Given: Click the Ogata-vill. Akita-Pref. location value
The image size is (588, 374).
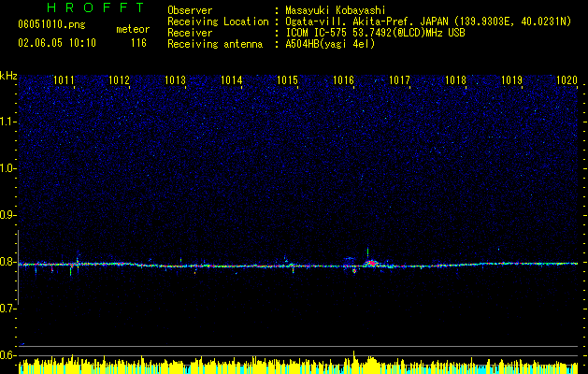Looking at the screenshot, I should pos(428,22).
